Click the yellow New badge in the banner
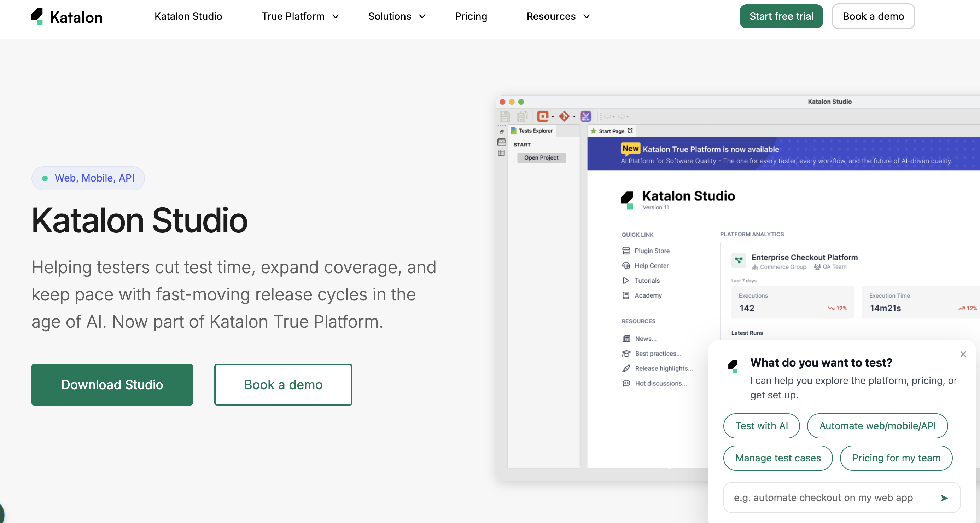Viewport: 980px width, 523px height. [x=630, y=149]
